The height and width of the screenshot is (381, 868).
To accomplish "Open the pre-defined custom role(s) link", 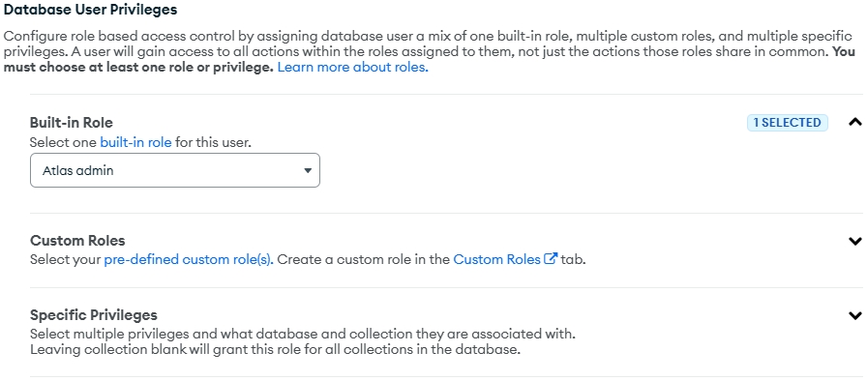I will pos(189,259).
